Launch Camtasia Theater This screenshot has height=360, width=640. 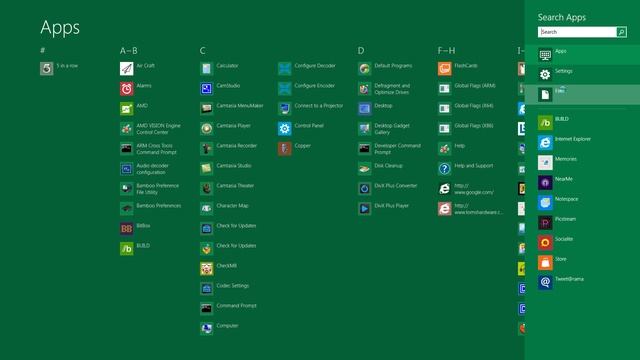click(x=227, y=189)
